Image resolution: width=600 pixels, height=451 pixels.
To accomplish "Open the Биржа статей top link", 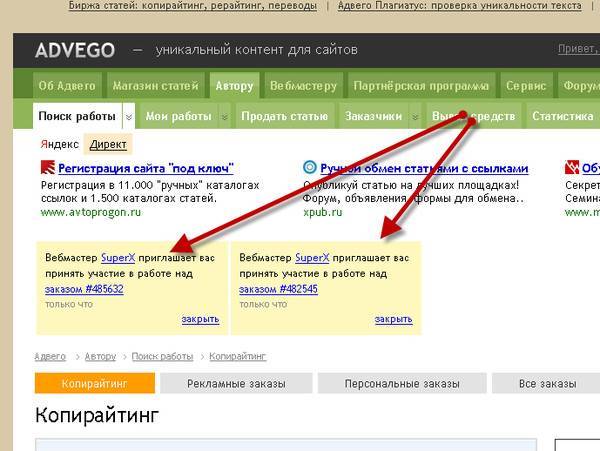I will click(192, 6).
